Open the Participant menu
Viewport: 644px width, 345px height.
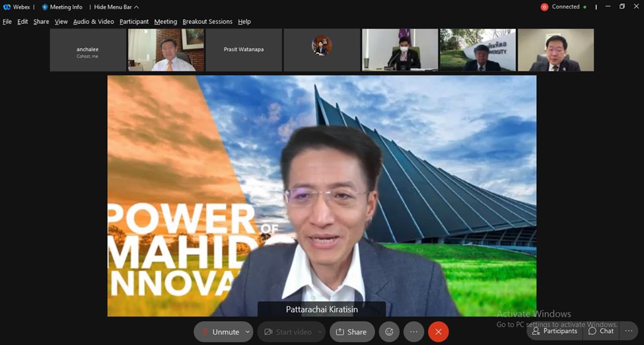pos(134,22)
